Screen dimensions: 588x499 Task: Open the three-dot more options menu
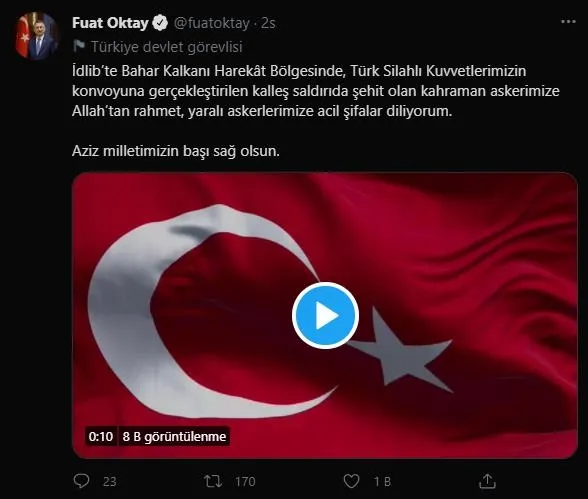point(568,22)
